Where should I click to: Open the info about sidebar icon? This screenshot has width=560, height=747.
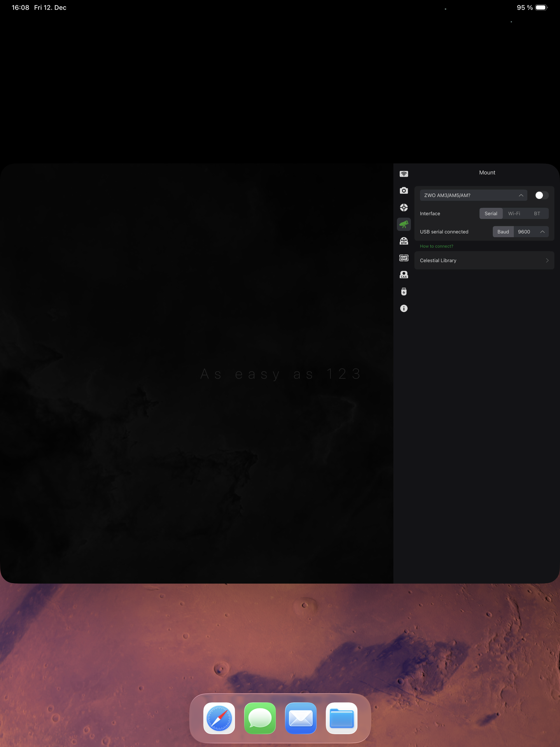(x=404, y=309)
